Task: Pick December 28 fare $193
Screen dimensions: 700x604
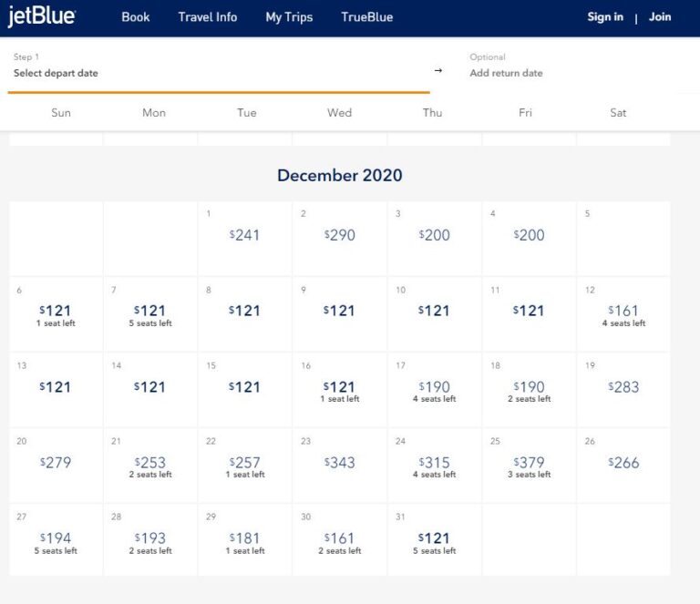Action: [x=150, y=541]
